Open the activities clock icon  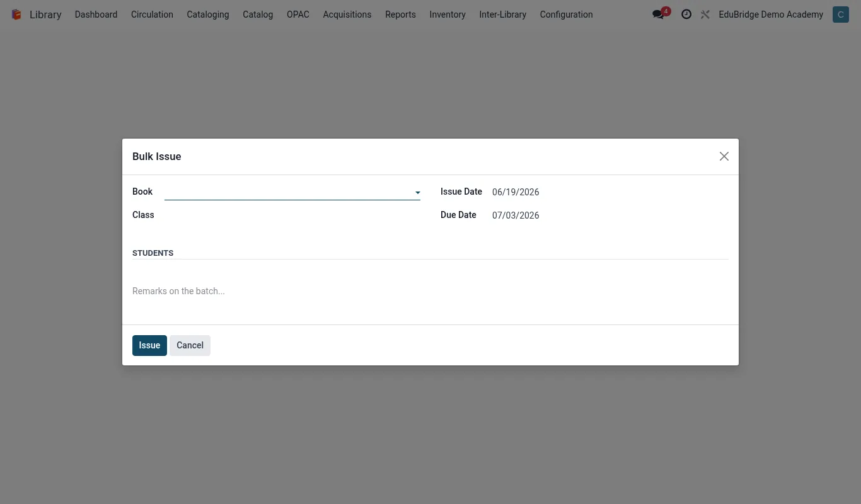click(x=686, y=14)
